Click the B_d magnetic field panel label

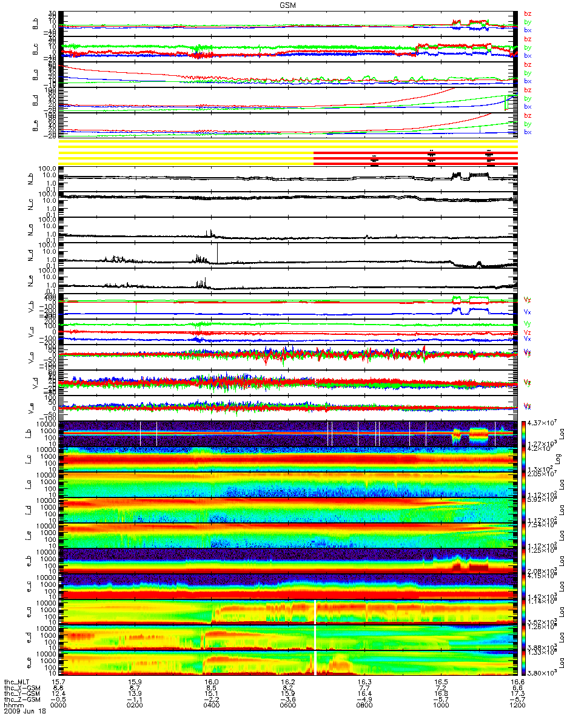point(36,101)
